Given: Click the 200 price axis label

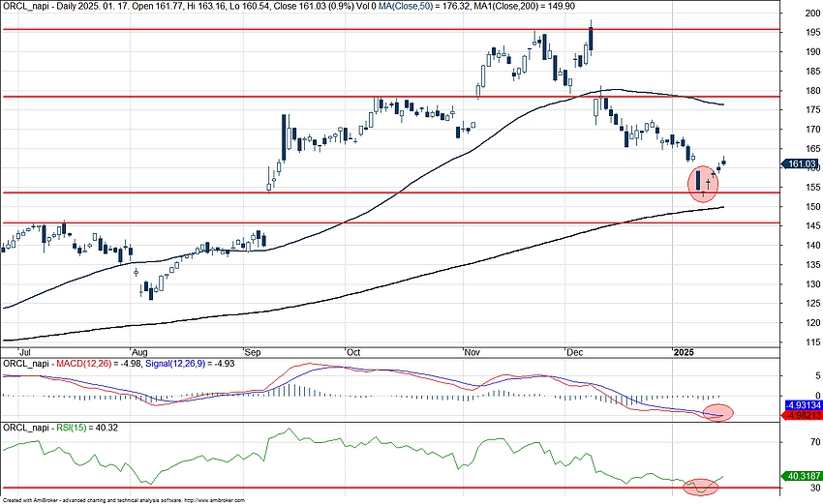Looking at the screenshot, I should click(x=812, y=14).
